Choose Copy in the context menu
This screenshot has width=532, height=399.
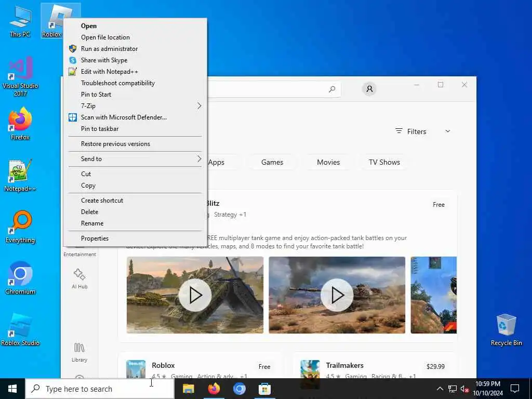136,185
